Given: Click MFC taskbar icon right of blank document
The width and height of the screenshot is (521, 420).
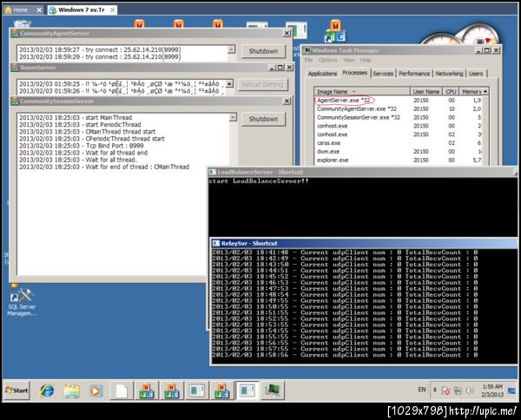Looking at the screenshot, I should coord(146,390).
